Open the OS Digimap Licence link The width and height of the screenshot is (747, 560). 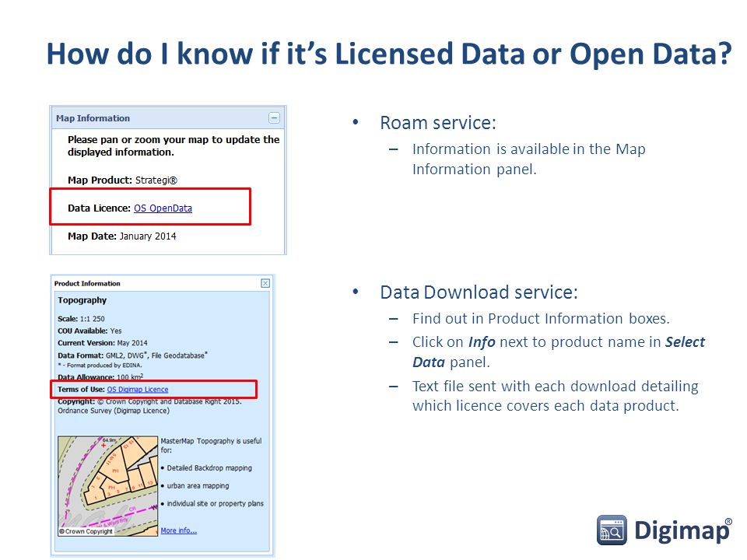[x=137, y=390]
